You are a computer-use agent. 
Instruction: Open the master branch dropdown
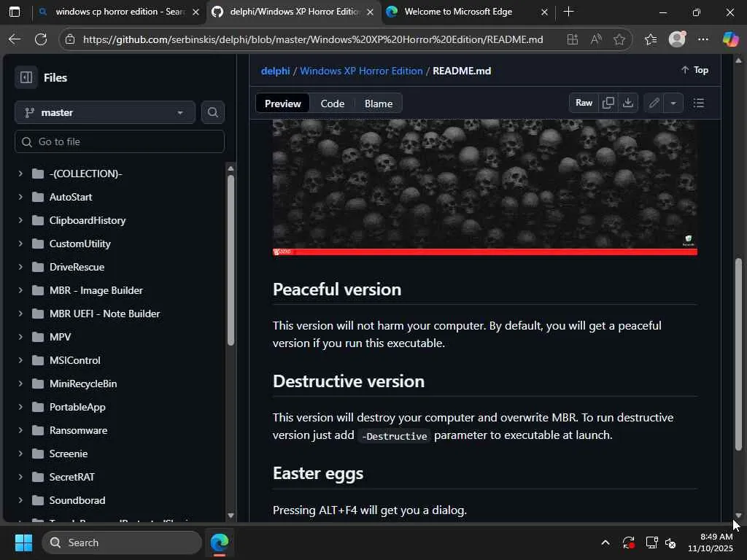coord(105,112)
